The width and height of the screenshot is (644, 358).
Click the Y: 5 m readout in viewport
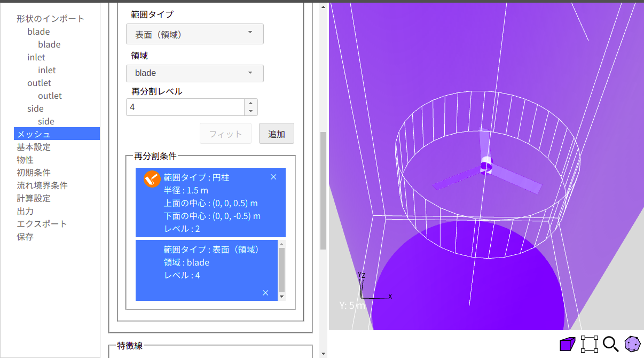pos(352,306)
